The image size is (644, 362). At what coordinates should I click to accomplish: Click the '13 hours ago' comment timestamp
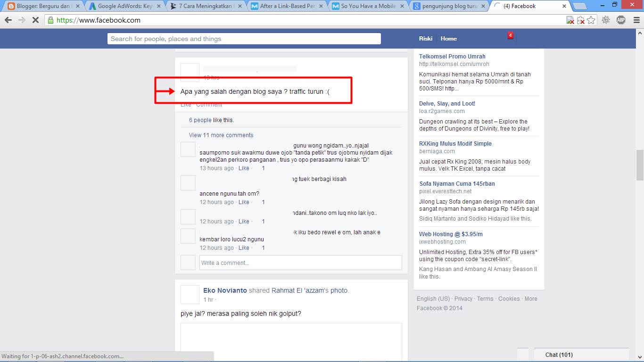point(216,168)
